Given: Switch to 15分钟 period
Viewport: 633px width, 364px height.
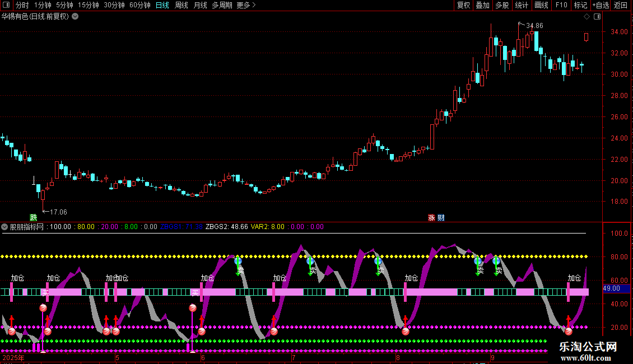Looking at the screenshot, I should [88, 5].
